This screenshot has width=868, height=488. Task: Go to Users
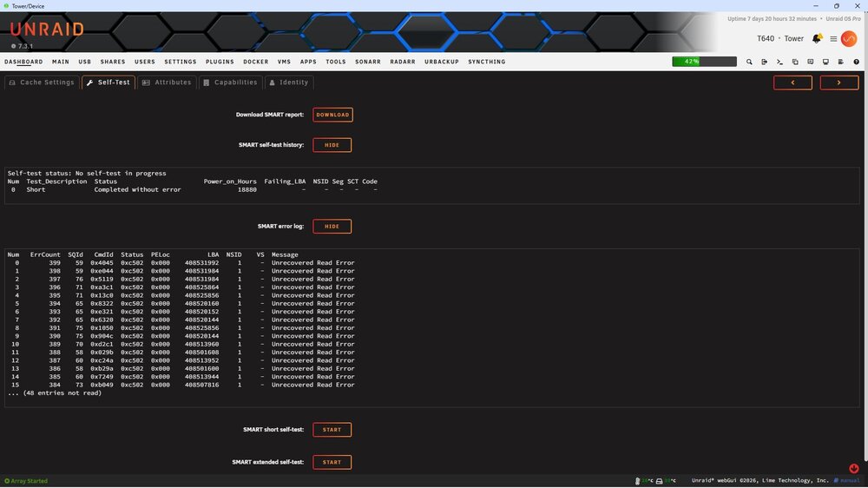(x=145, y=62)
